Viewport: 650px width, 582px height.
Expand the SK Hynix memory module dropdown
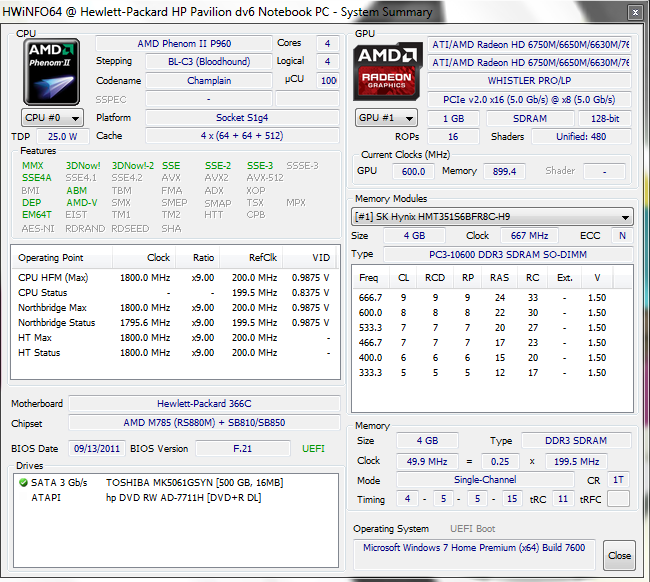492,217
